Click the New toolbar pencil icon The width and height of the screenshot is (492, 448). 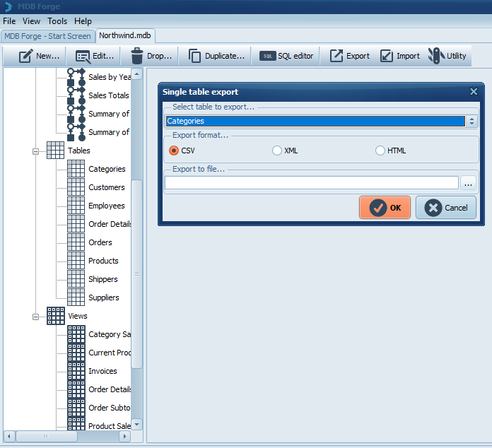point(26,56)
